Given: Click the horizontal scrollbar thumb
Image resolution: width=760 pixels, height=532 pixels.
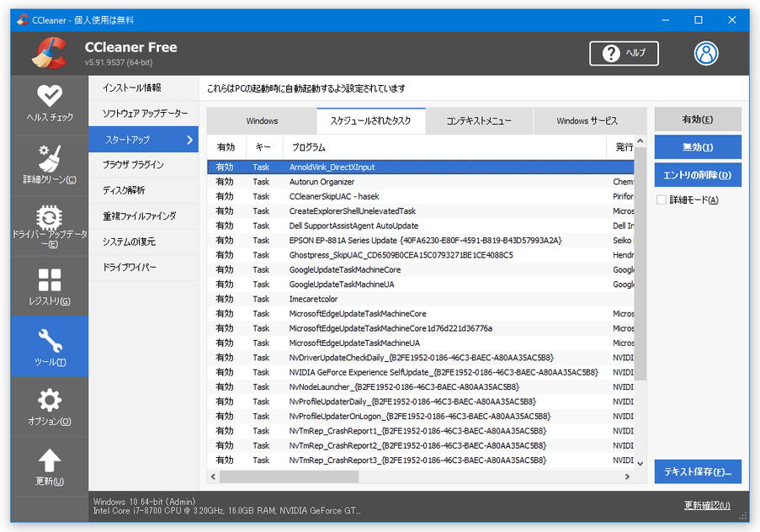Looking at the screenshot, I should (290, 476).
